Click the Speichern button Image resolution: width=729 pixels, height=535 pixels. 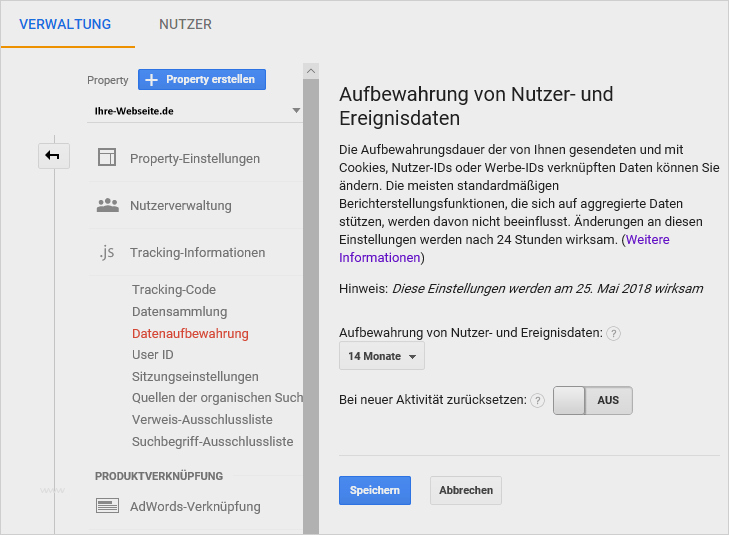click(375, 490)
